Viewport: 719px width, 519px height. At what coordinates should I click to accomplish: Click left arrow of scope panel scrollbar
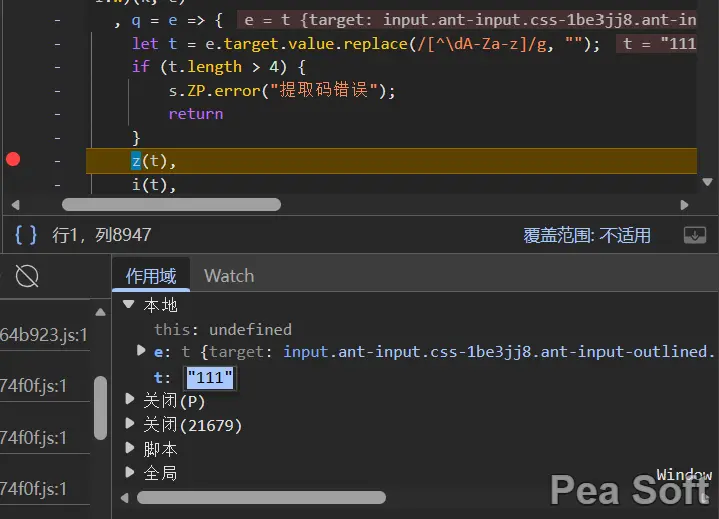[x=124, y=498]
